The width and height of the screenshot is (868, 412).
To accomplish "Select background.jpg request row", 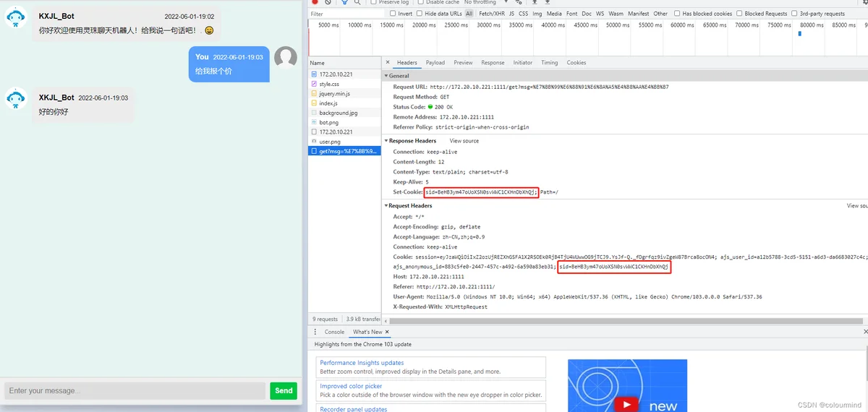I will pyautogui.click(x=344, y=113).
